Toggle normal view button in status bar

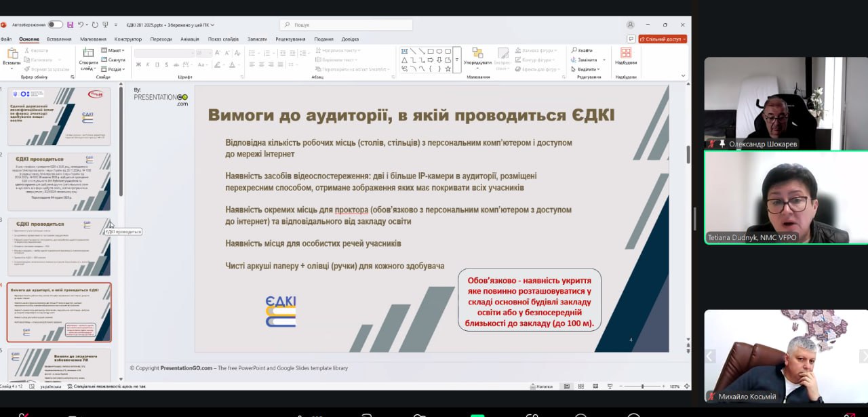click(567, 386)
